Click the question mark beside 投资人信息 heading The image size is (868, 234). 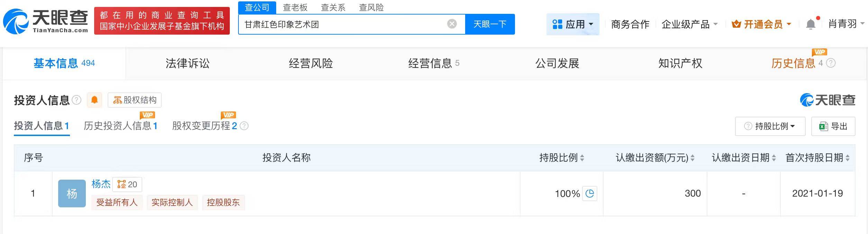click(76, 100)
